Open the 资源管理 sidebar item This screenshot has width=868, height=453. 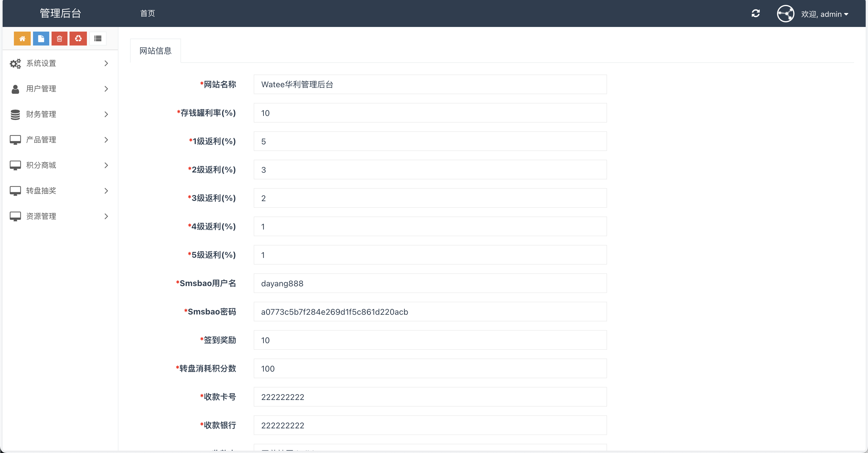click(41, 216)
